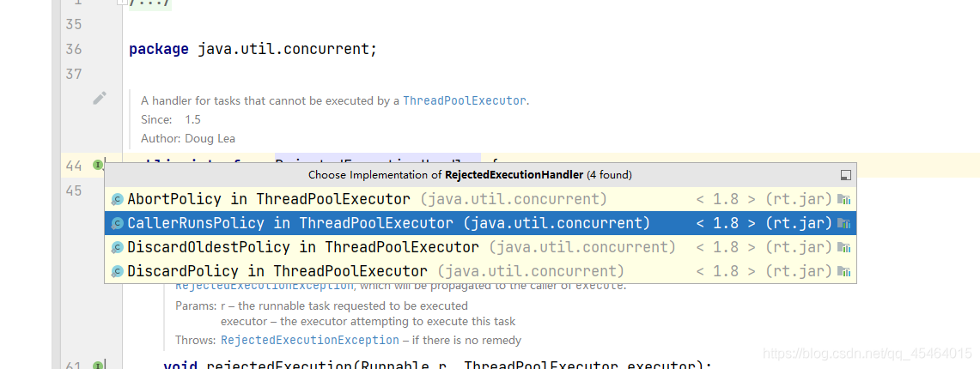Click the implemented-interface gutter icon on line 44

pos(98,163)
